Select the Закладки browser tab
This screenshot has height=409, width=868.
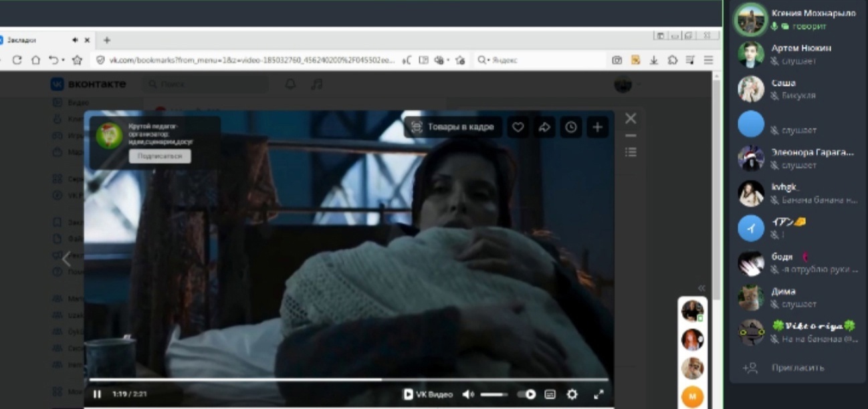tap(47, 40)
